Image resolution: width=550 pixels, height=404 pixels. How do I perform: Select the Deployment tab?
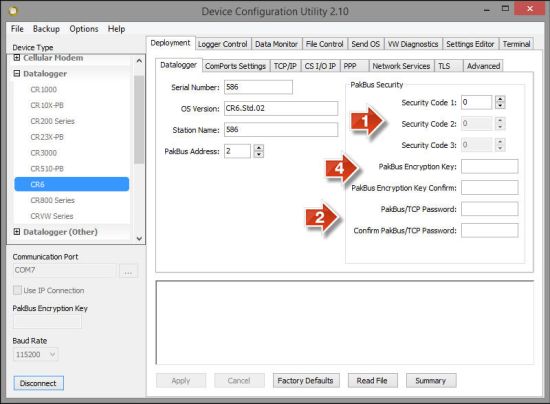(x=170, y=43)
